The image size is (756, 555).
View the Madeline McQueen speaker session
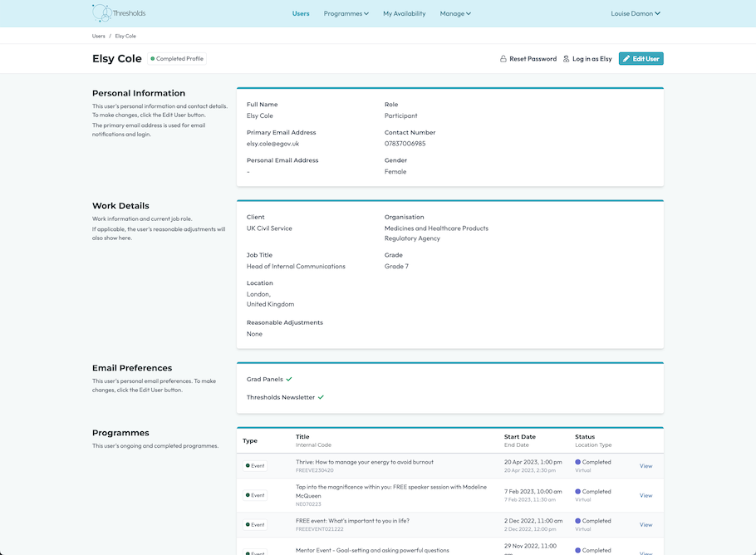646,495
